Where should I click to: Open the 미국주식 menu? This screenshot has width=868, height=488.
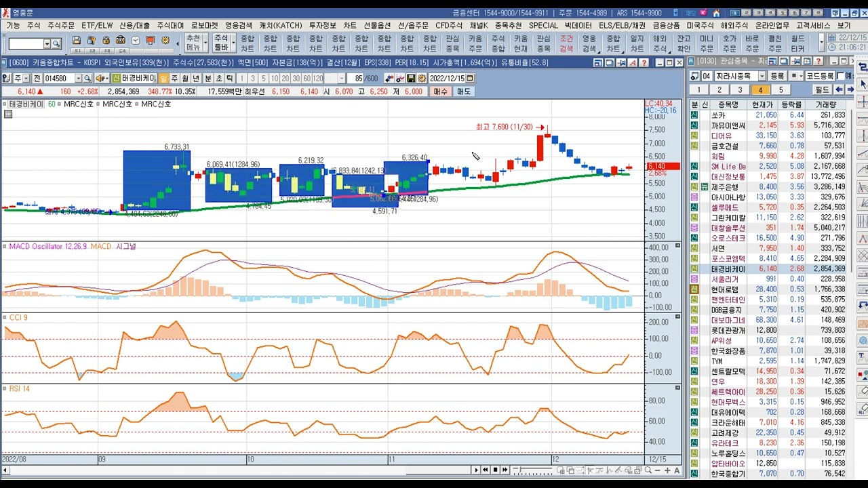[701, 25]
